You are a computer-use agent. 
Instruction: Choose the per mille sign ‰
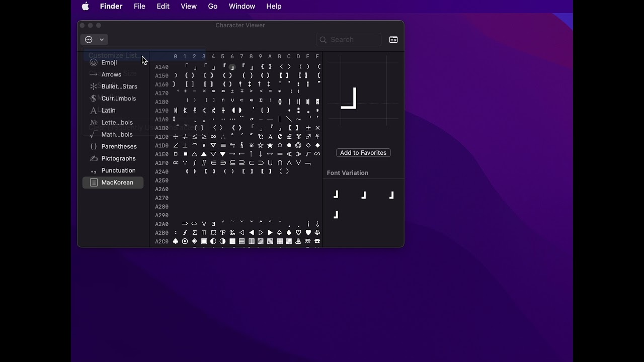coord(232,233)
